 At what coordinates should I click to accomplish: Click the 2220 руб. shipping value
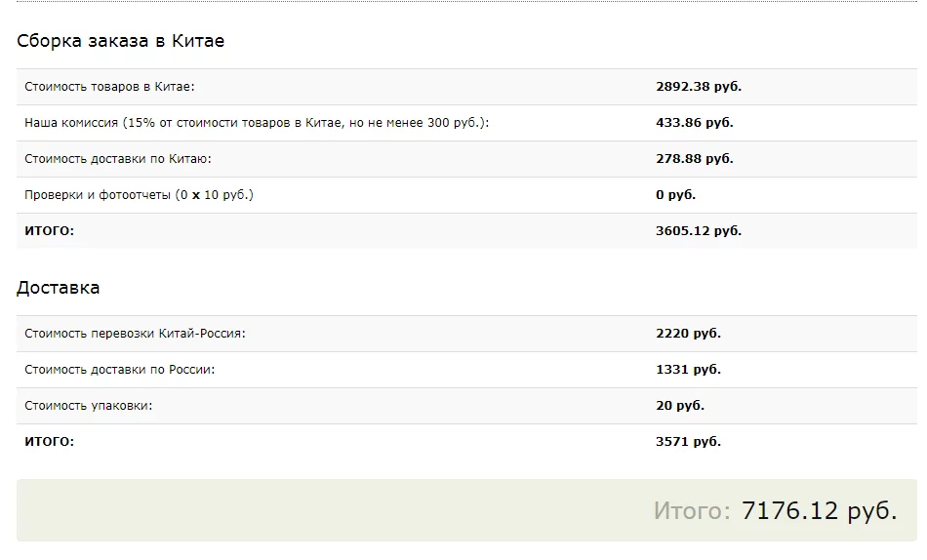click(x=688, y=333)
